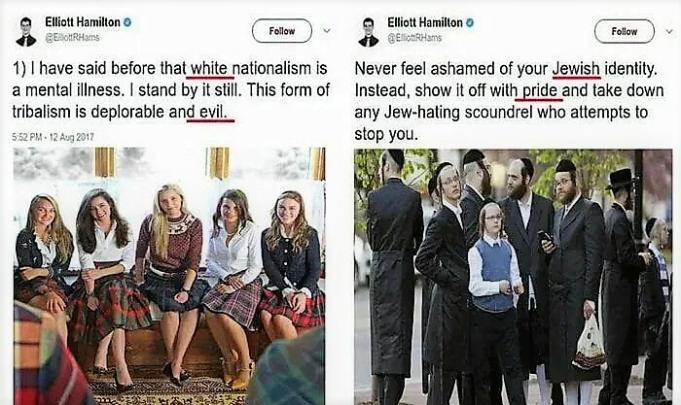Image resolution: width=681 pixels, height=405 pixels.
Task: Click the right tweet's profile avatar
Action: [x=368, y=32]
